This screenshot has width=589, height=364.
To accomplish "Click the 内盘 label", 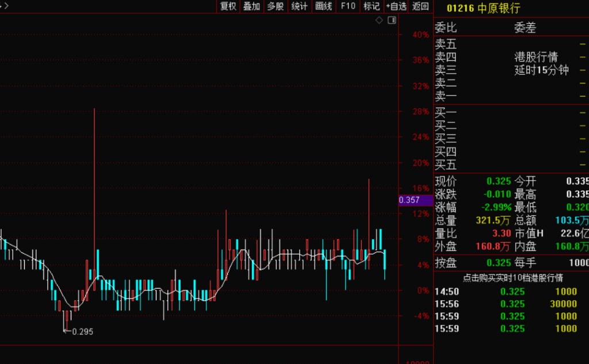I will [x=525, y=247].
